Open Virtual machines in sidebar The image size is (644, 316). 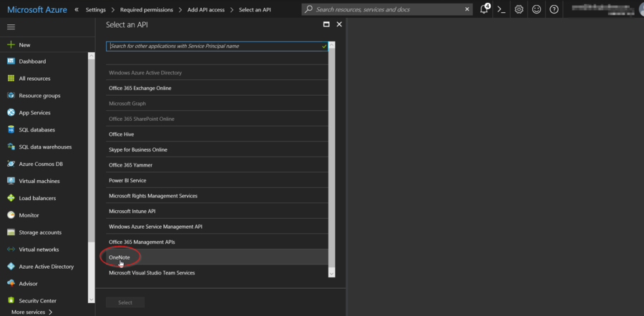pos(39,182)
